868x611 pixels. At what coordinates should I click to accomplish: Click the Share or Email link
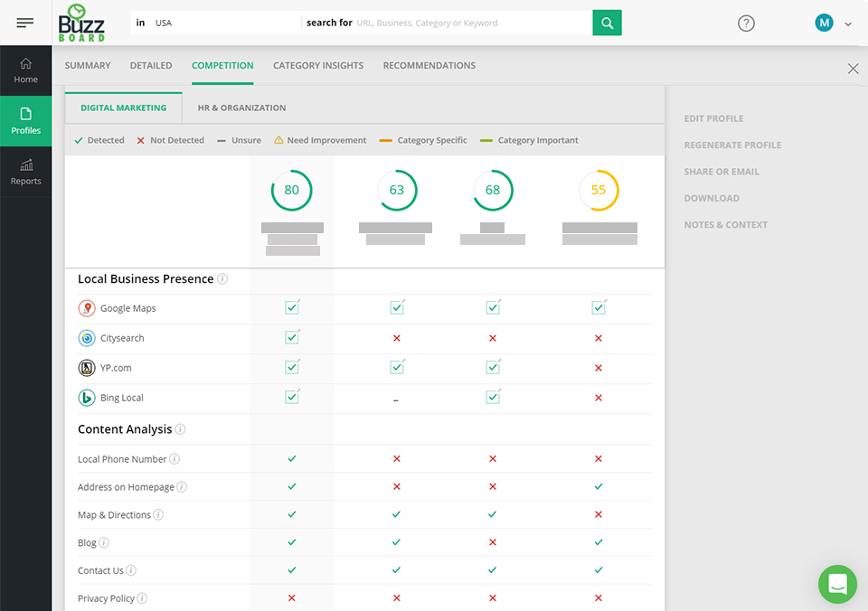[x=722, y=172]
